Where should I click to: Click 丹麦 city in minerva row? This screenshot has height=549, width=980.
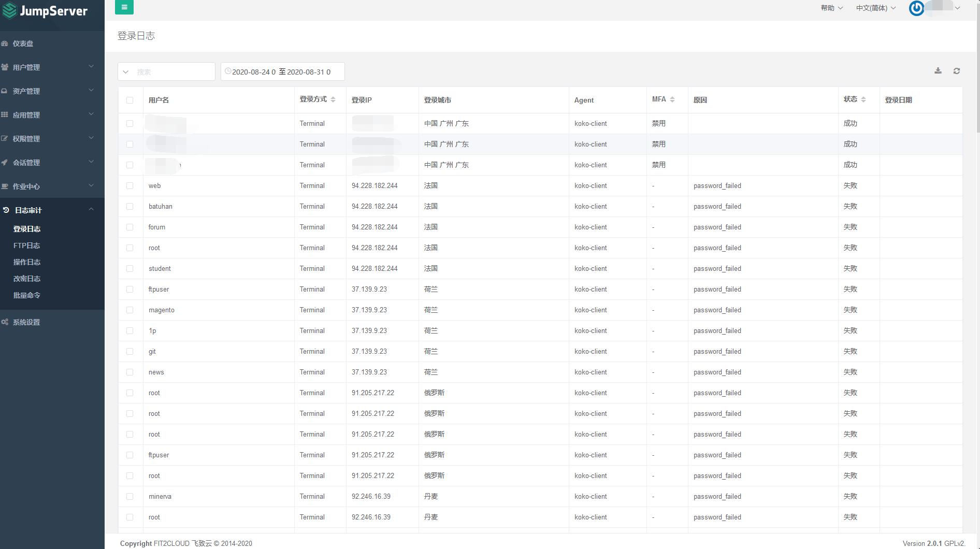tap(431, 496)
